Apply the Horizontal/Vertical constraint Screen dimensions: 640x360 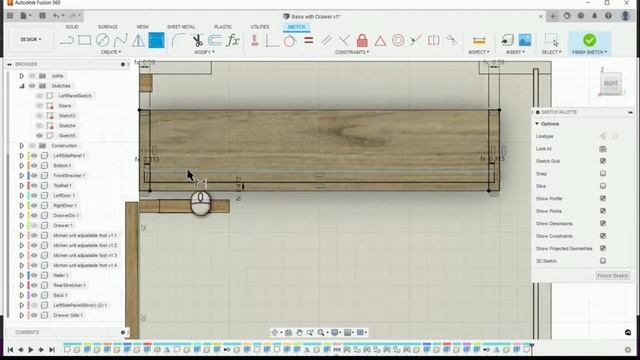[255, 40]
